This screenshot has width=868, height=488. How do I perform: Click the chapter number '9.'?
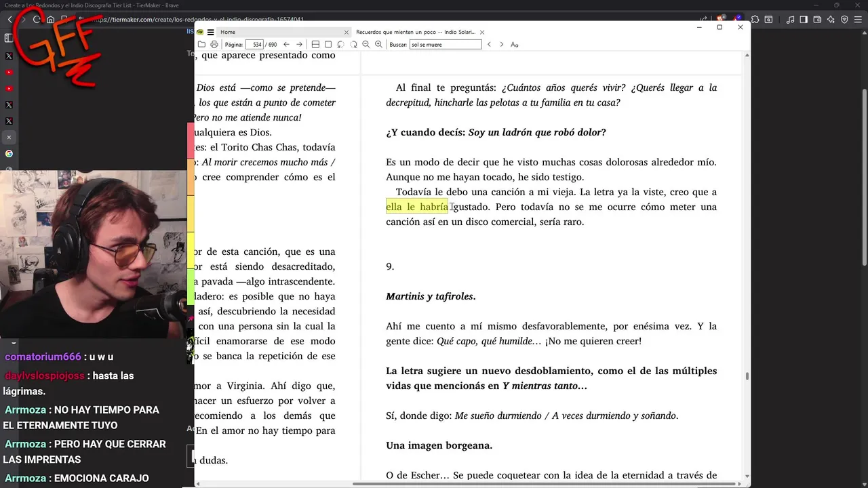tap(390, 266)
